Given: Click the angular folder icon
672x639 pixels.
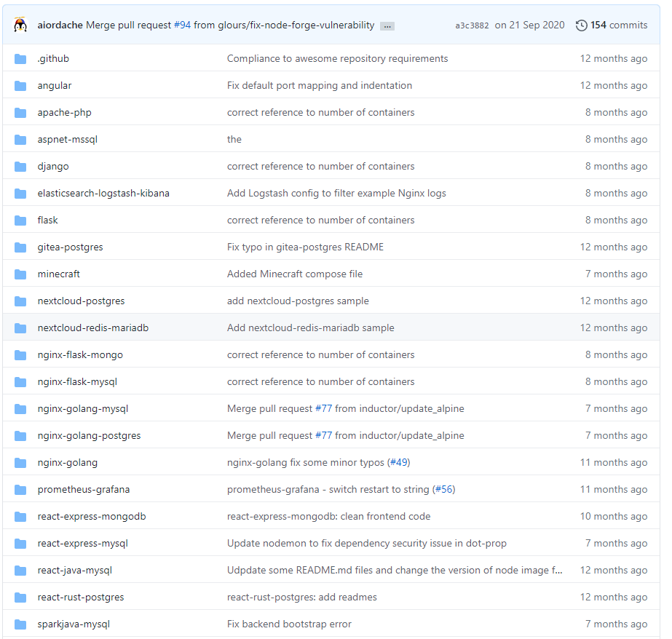Looking at the screenshot, I should pyautogui.click(x=20, y=86).
